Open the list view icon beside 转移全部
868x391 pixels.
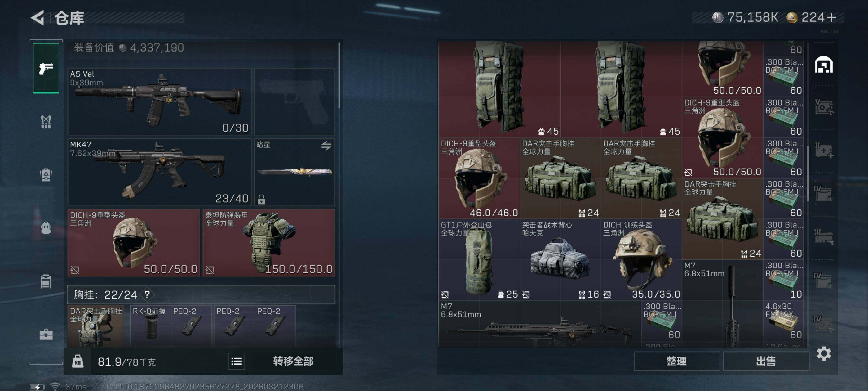coord(237,362)
